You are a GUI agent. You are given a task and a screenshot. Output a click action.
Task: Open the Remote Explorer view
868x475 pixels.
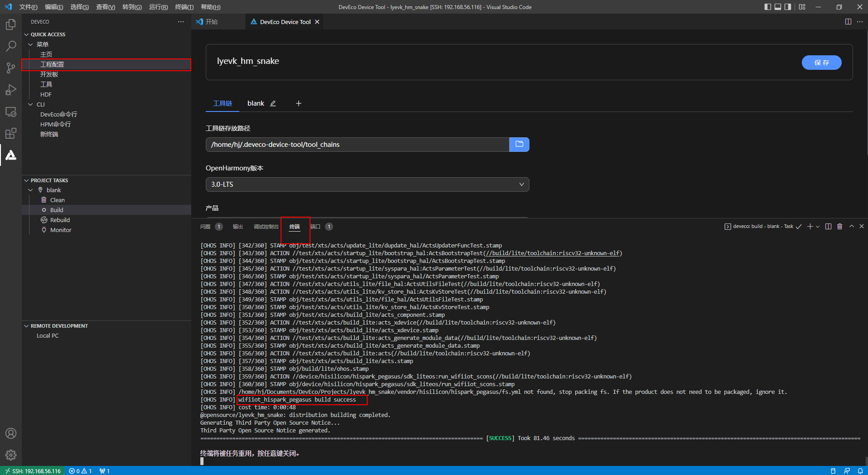click(x=11, y=112)
